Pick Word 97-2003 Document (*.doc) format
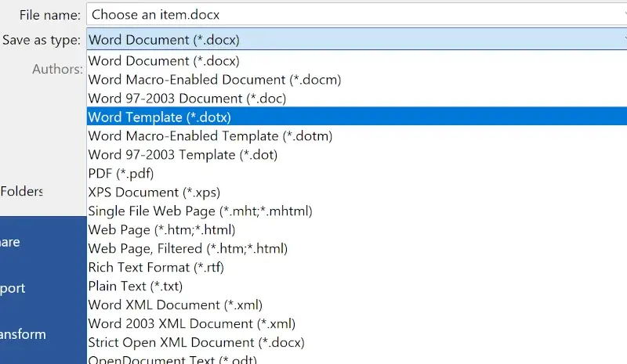This screenshot has width=627, height=364. pyautogui.click(x=187, y=99)
